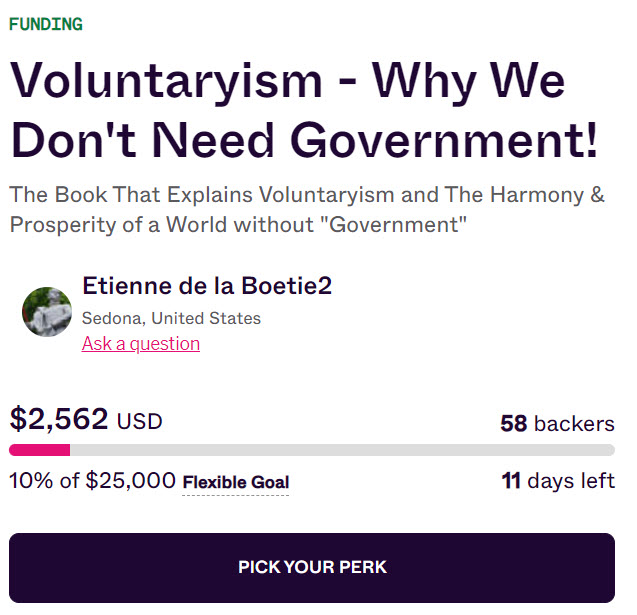637x615 pixels.
Task: Click the 11 days left text
Action: click(x=558, y=481)
